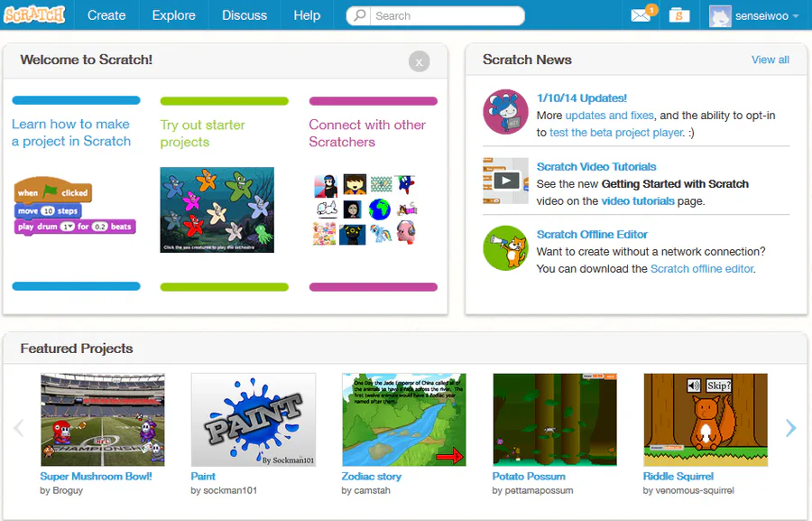Open the Create menu
This screenshot has height=521, width=812.
click(106, 15)
